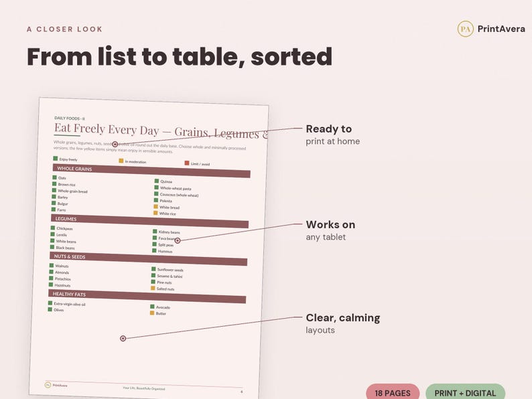Screen dimensions: 532x399
Task: Click the 'Couscous (whole wheat)' list item
Action: pos(176,195)
